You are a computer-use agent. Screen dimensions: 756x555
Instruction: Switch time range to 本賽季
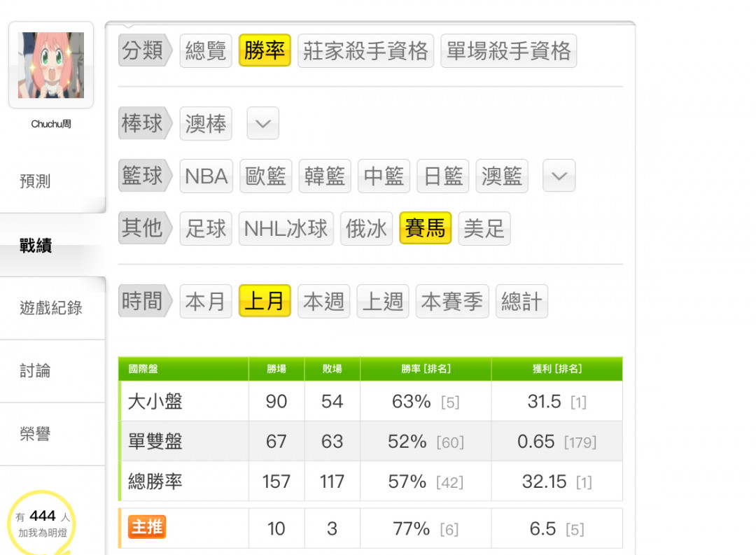tap(452, 302)
